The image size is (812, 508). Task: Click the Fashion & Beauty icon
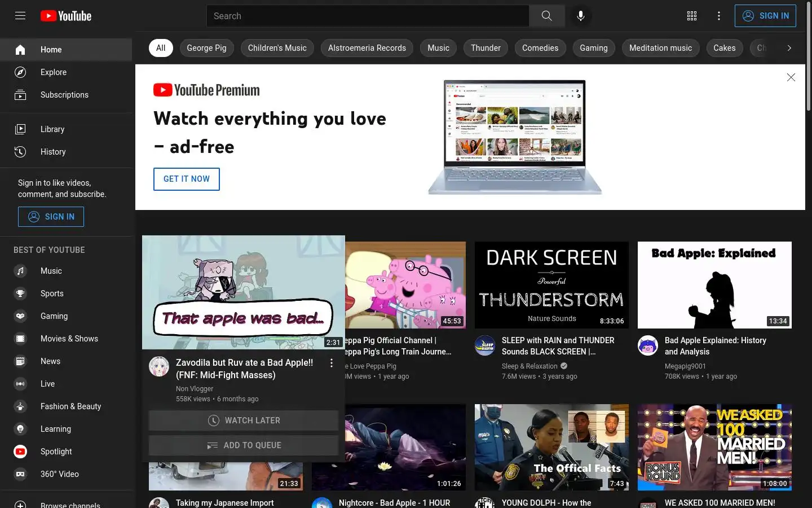click(x=20, y=406)
